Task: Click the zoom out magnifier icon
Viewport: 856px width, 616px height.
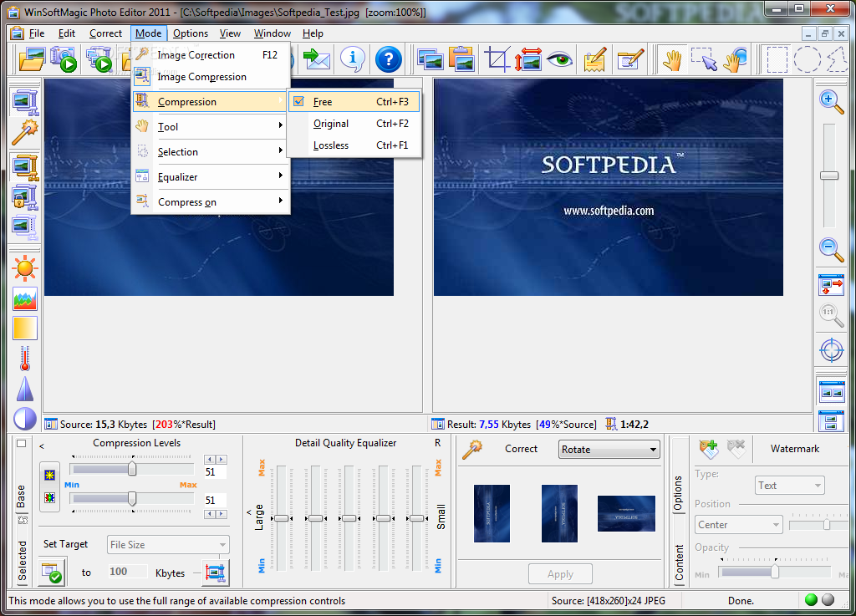Action: (x=831, y=249)
